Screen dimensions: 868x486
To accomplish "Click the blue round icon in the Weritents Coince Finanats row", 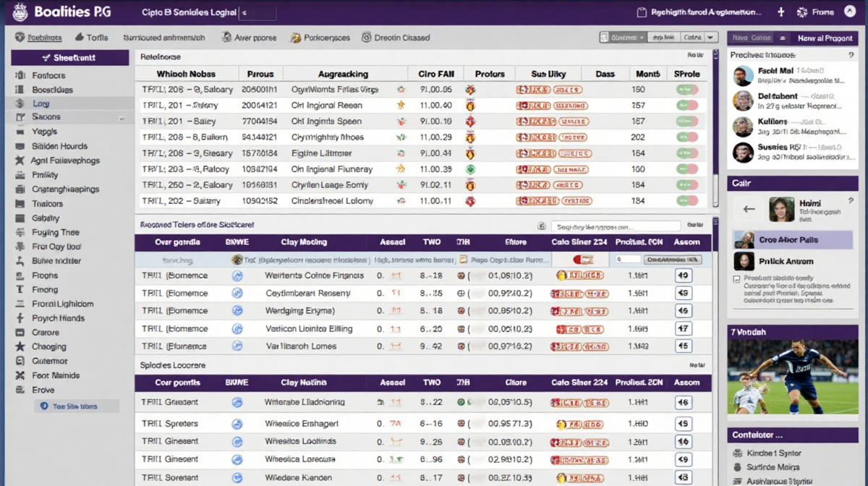I will (x=237, y=276).
